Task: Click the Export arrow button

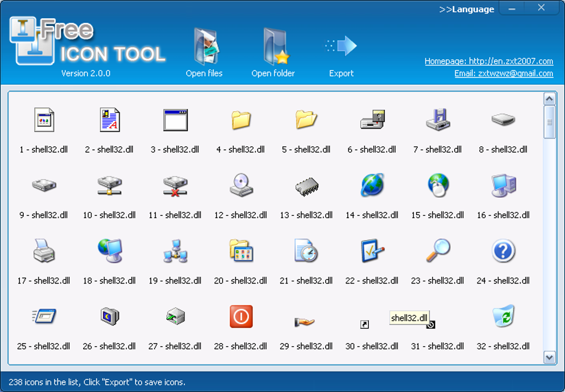Action: pyautogui.click(x=341, y=46)
